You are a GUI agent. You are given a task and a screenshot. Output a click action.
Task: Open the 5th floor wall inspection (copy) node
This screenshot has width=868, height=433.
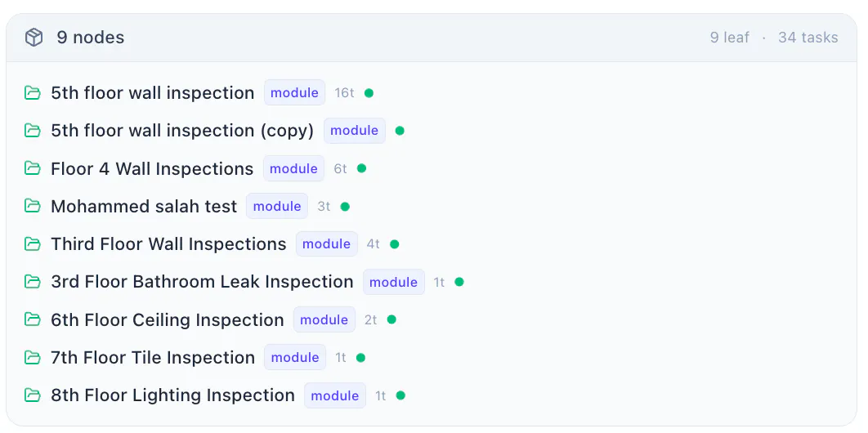pos(182,131)
